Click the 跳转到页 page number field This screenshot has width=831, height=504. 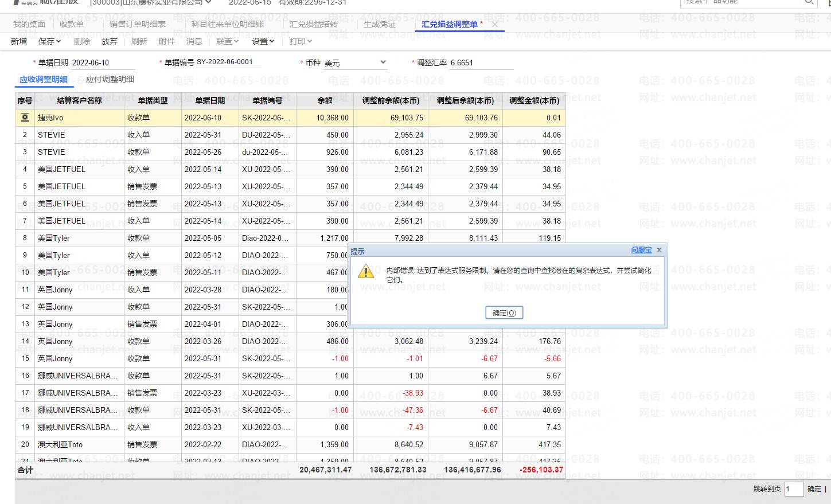[x=793, y=489]
